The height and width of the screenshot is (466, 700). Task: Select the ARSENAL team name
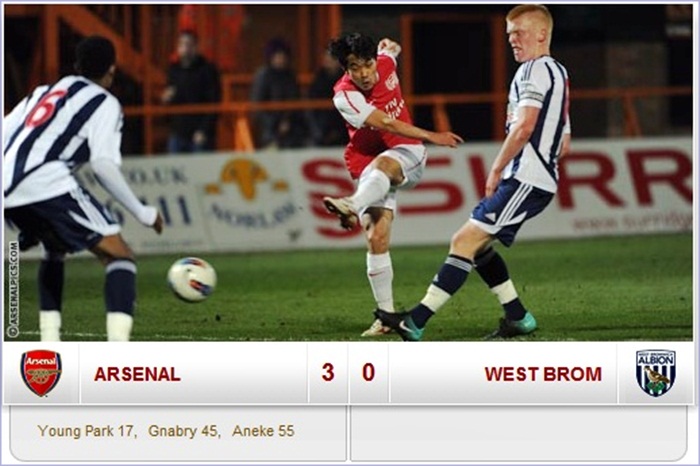click(137, 374)
